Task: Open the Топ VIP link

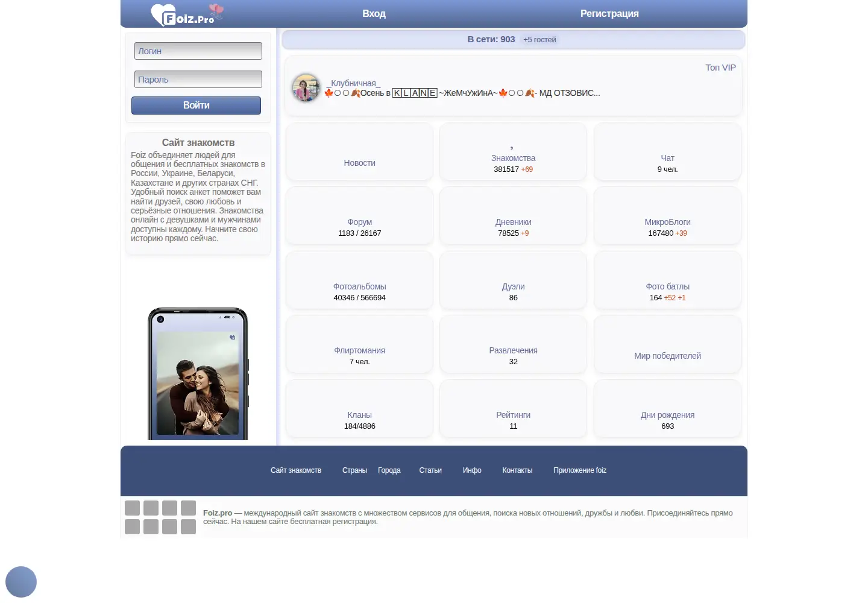Action: point(720,68)
